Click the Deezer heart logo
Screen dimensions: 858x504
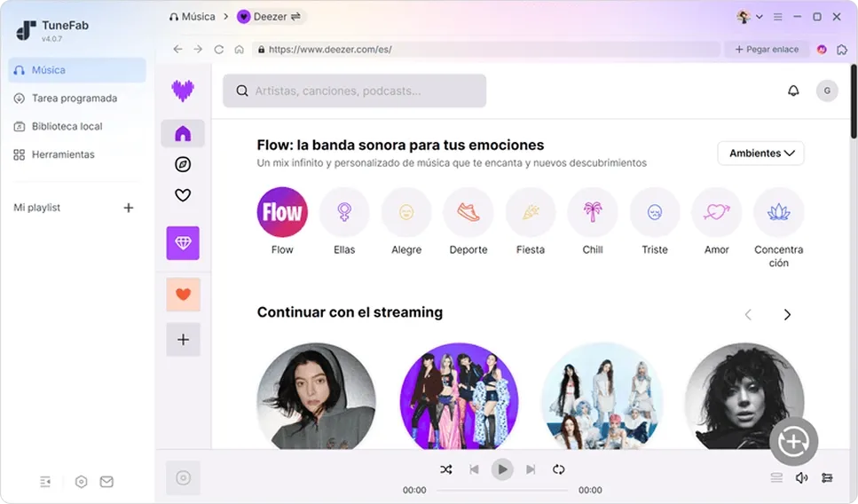[183, 91]
